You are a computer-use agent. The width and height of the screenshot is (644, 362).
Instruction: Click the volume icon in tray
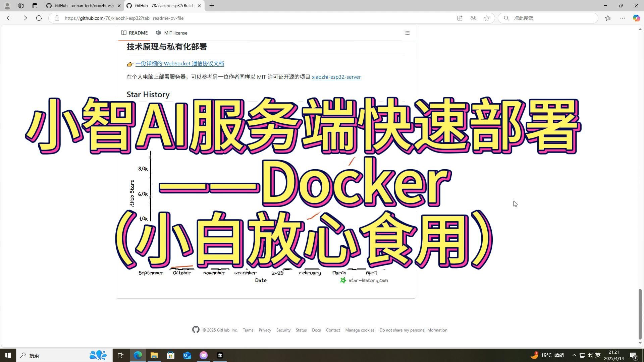pyautogui.click(x=590, y=355)
